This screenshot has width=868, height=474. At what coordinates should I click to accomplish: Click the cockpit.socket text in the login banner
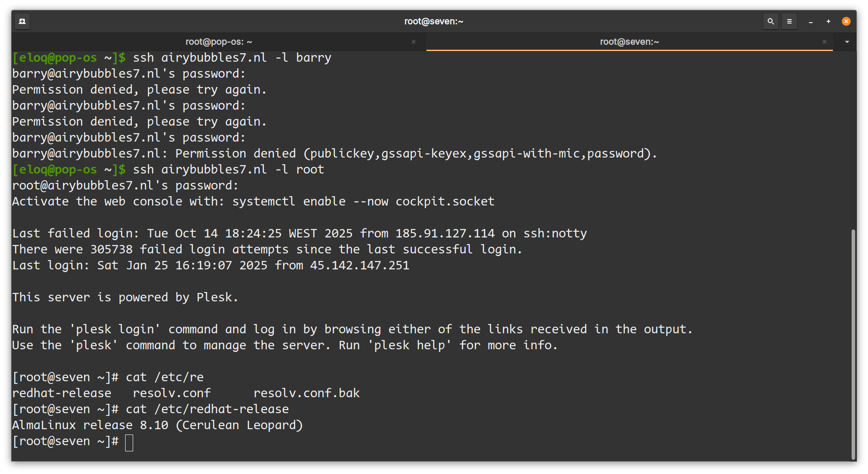click(x=445, y=201)
